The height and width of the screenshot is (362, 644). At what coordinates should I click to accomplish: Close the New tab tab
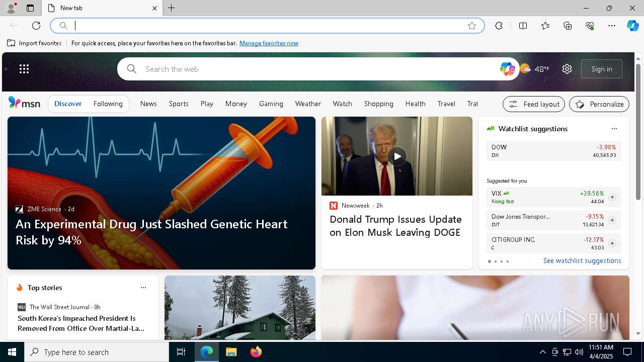[x=154, y=8]
